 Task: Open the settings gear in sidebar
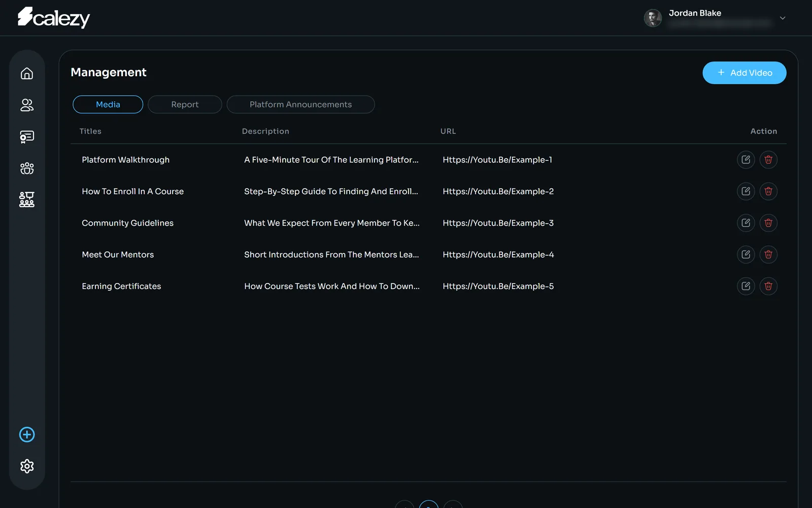[27, 466]
